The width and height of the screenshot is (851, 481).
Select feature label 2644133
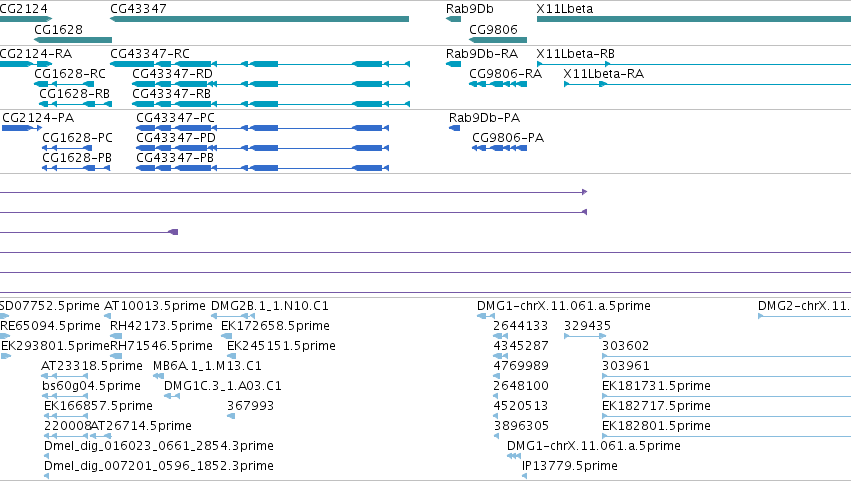520,326
